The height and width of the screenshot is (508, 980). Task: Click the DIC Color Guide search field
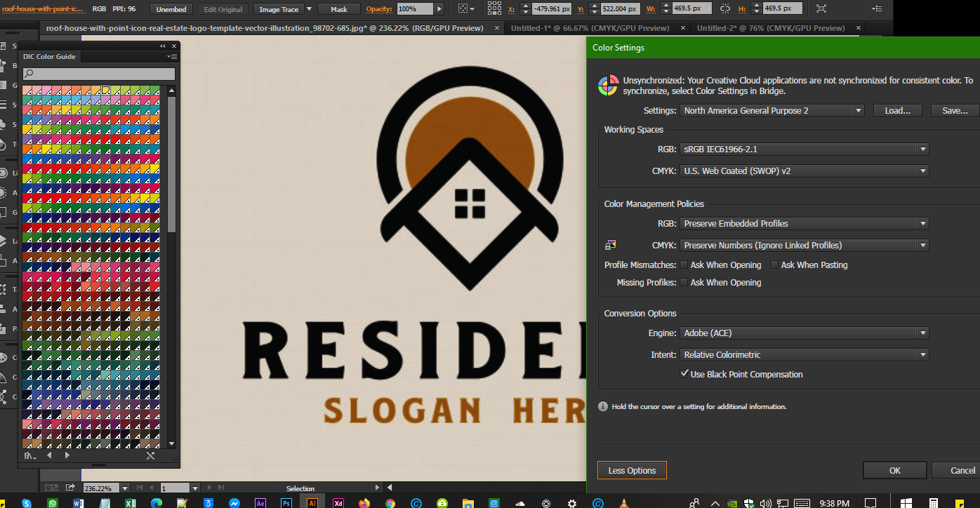99,74
